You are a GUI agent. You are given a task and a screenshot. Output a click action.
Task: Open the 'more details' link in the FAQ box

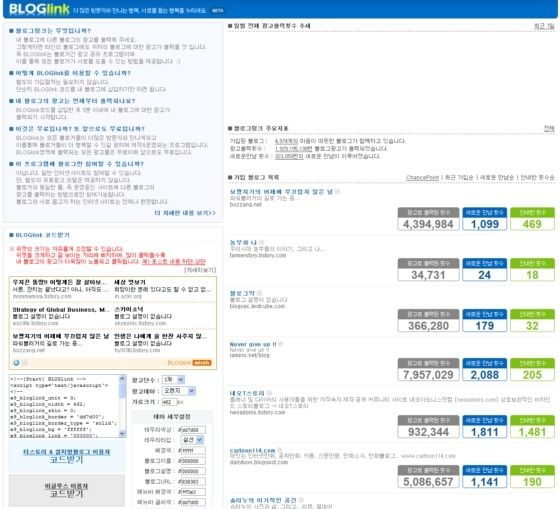click(x=185, y=213)
